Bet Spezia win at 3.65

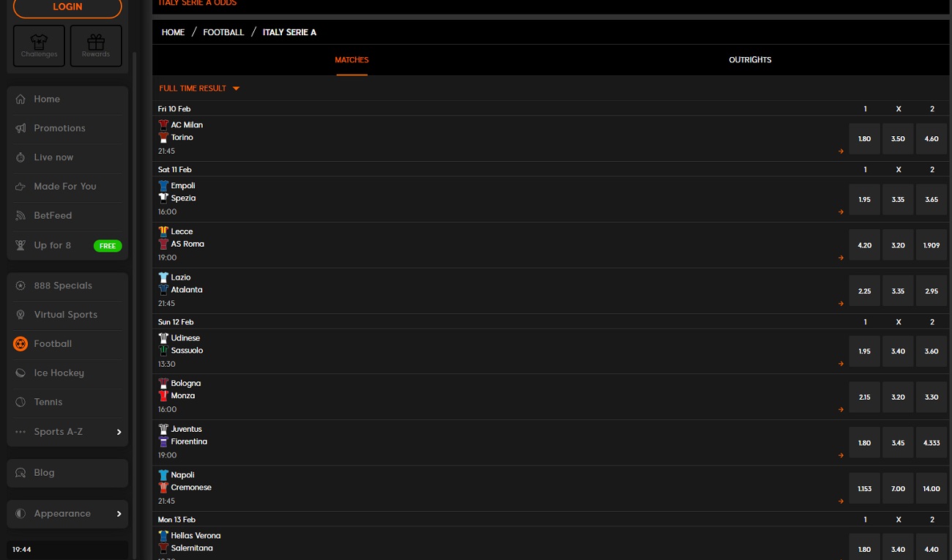pyautogui.click(x=931, y=199)
